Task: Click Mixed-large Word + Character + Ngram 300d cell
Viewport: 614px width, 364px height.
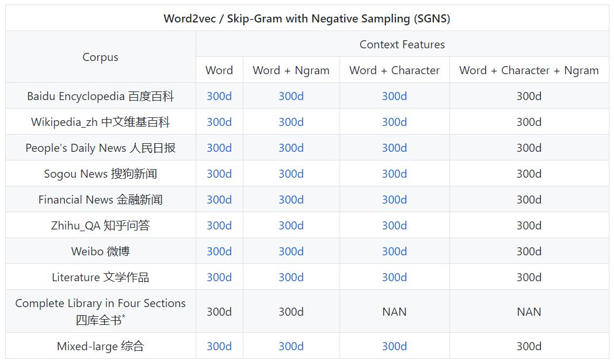Action: 529,346
